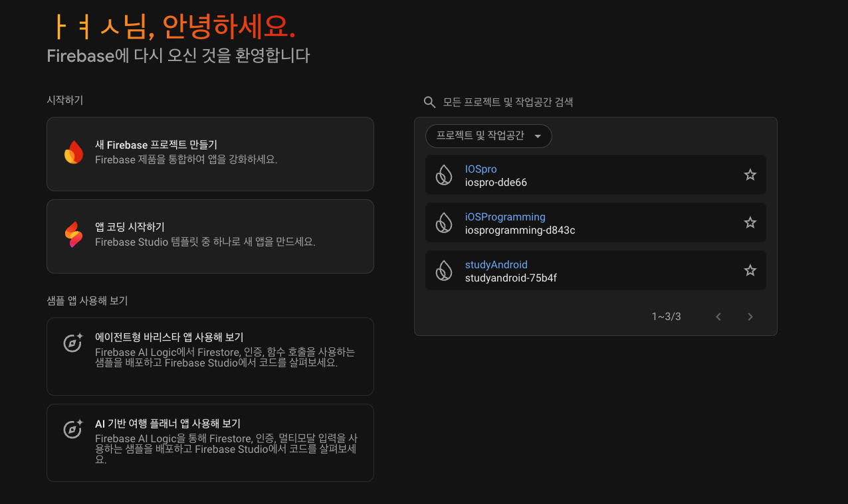The height and width of the screenshot is (504, 848).
Task: Star the iOSProgramming project
Action: click(750, 222)
